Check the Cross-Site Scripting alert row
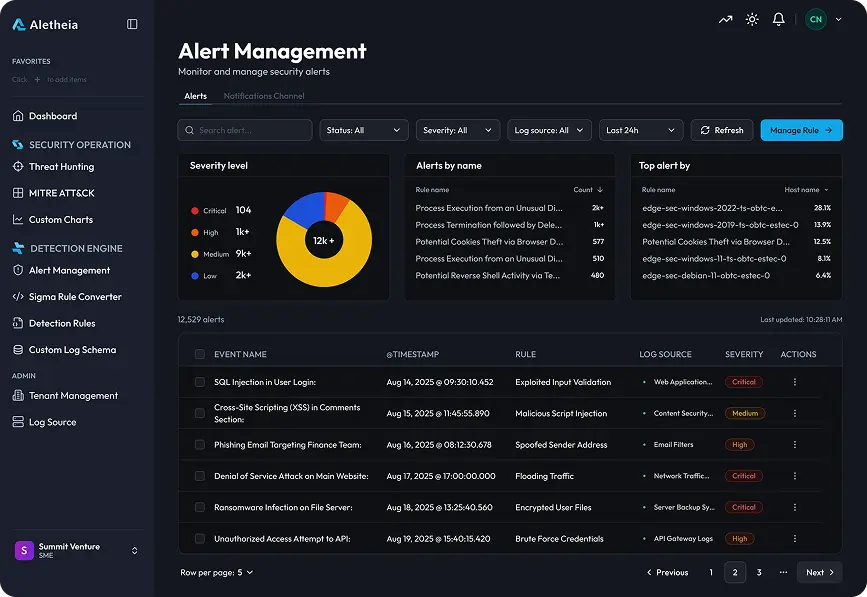This screenshot has width=867, height=597. [200, 413]
